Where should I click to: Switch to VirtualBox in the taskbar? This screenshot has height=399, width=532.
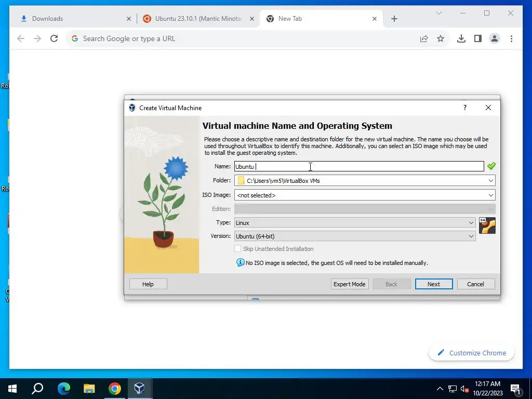(139, 389)
